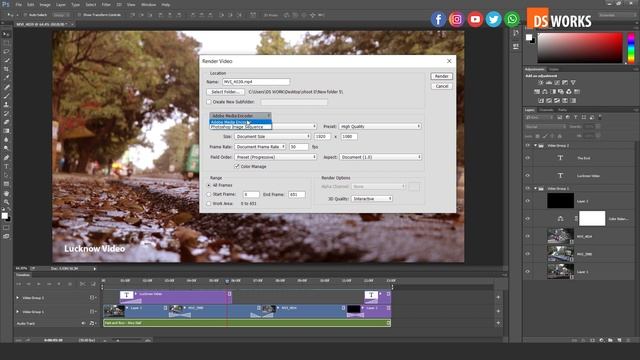Click the Cancel button in Render Video
This screenshot has width=640, height=360.
442,86
